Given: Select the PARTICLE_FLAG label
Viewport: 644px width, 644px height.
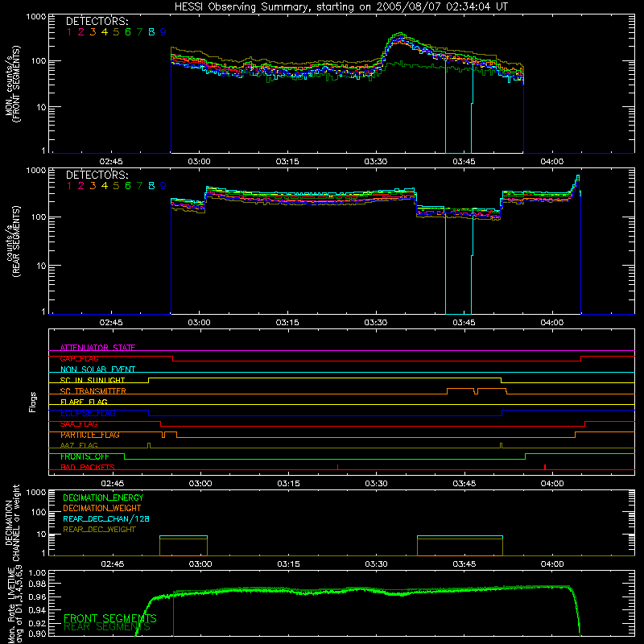Looking at the screenshot, I should click(90, 435).
